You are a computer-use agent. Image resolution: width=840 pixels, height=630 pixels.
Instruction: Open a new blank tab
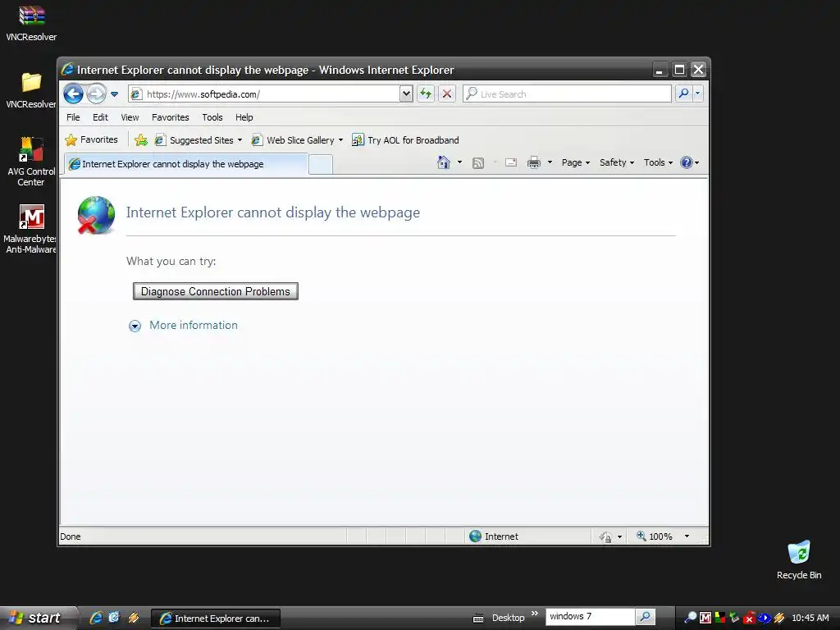321,164
